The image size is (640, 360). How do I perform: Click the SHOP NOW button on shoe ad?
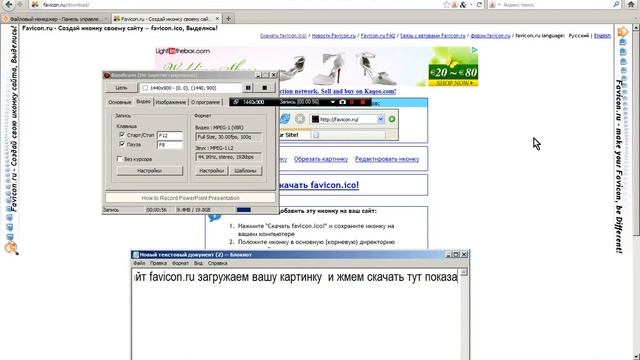(x=453, y=83)
